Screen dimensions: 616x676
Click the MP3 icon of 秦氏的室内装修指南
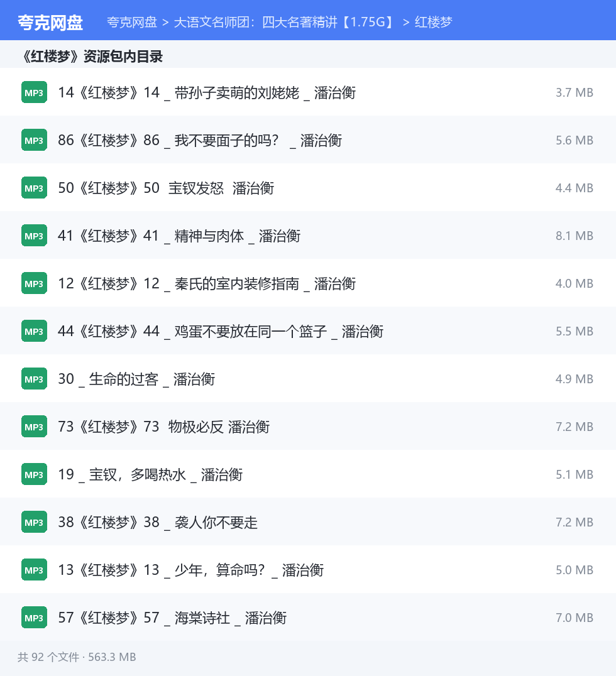(34, 283)
